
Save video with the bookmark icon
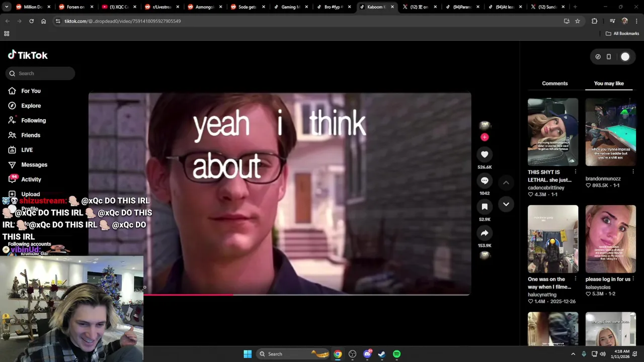485,207
